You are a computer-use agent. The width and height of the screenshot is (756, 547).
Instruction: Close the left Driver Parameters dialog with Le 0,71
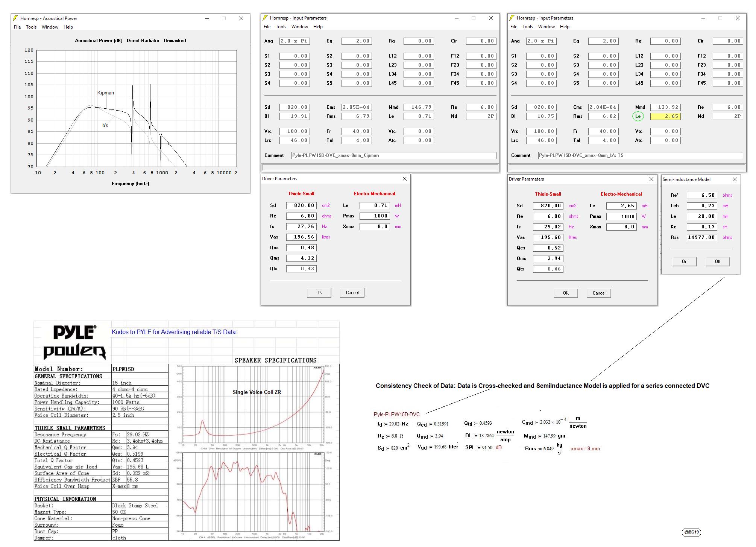(x=405, y=179)
